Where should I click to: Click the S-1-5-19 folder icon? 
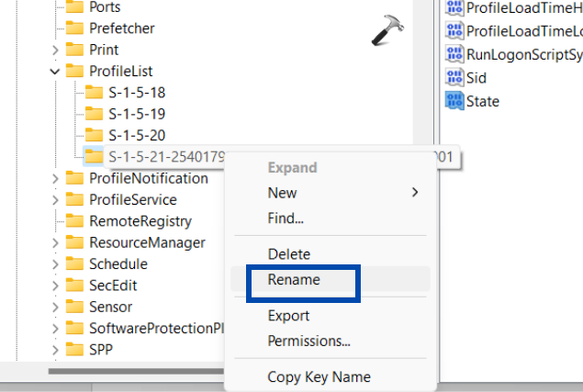pos(94,114)
